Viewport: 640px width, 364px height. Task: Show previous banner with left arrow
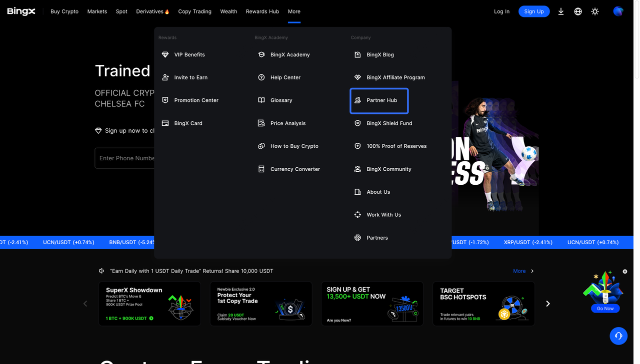(x=85, y=304)
